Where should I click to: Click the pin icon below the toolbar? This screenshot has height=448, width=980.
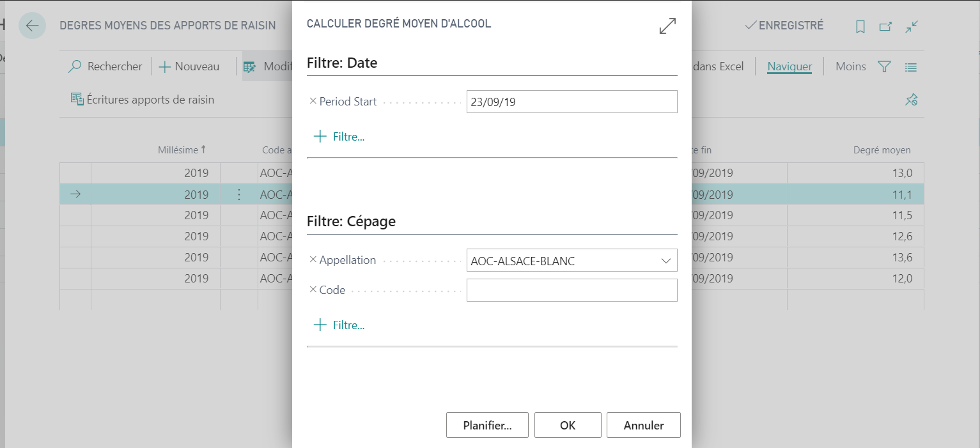pos(912,100)
